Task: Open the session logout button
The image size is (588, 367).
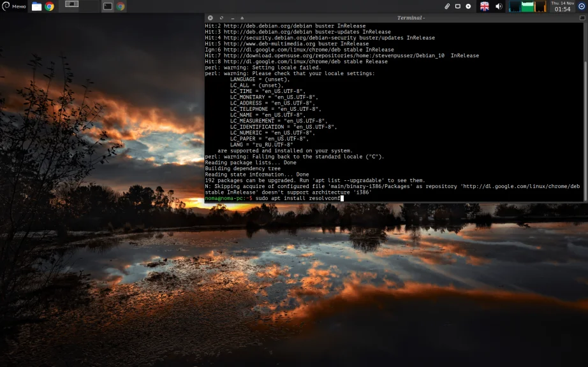Action: click(x=581, y=6)
